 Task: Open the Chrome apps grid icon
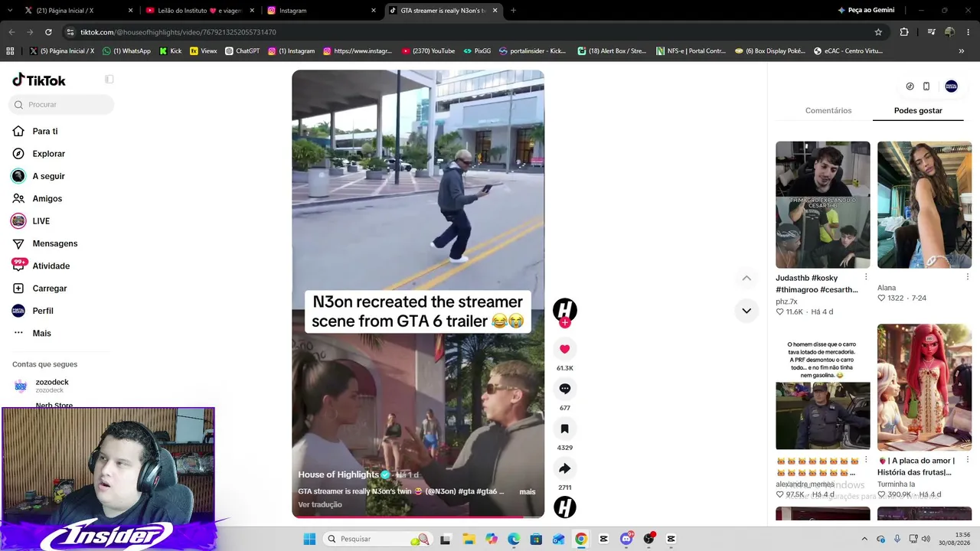click(10, 51)
